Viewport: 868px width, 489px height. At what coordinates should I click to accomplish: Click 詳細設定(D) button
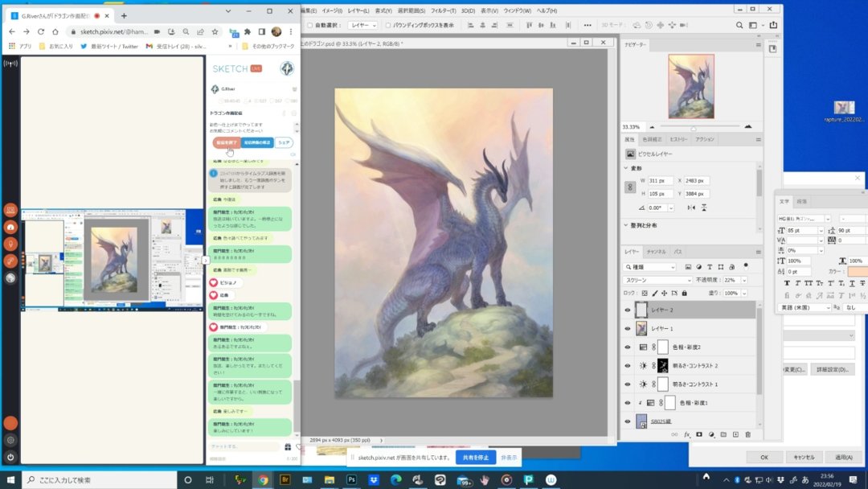[x=832, y=369]
